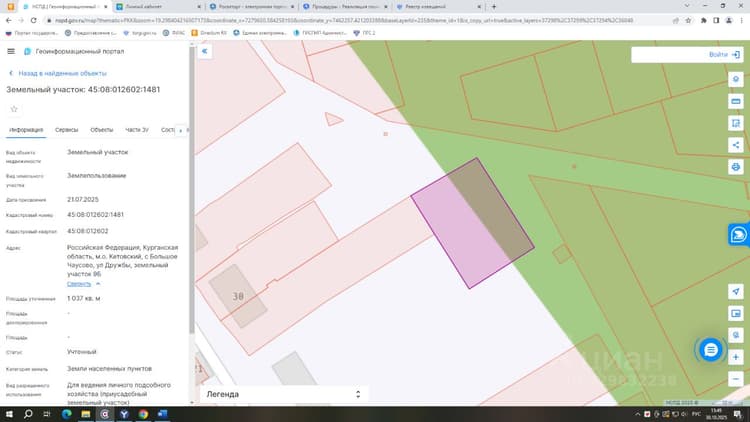
Task: Click the print map icon
Action: [x=736, y=167]
